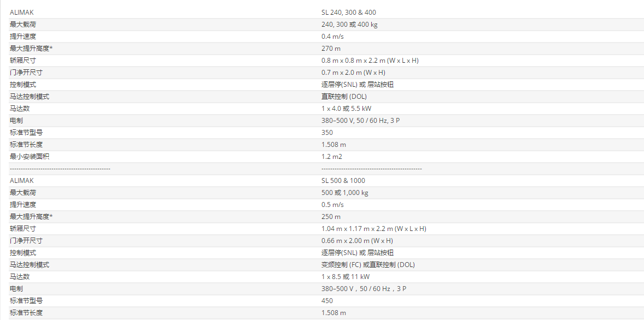Screen dimensions: 644x320
Task: Click the 1 x 4.0 或 5.5 kW motor value
Action: (347, 109)
